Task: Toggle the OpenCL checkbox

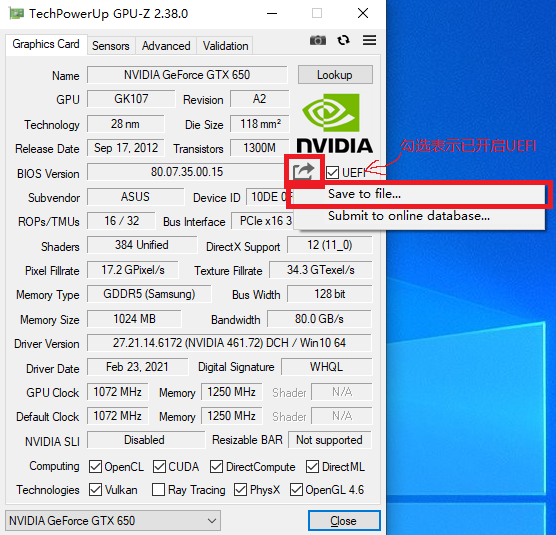Action: 95,467
